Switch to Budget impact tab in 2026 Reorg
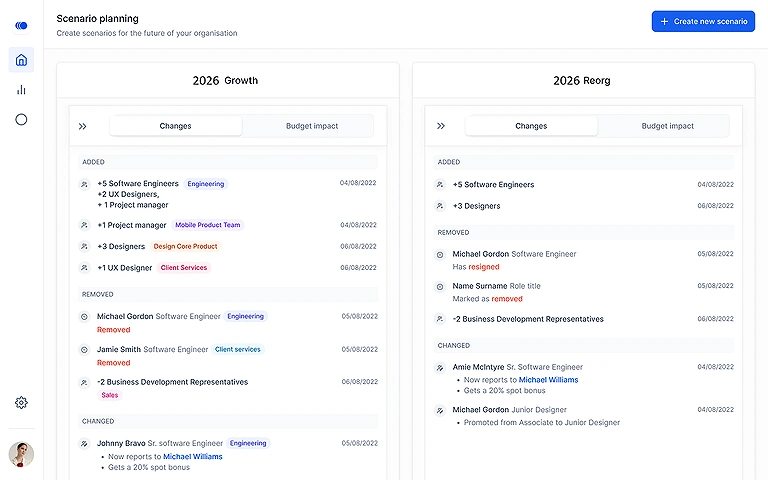768x480 pixels. coord(668,126)
